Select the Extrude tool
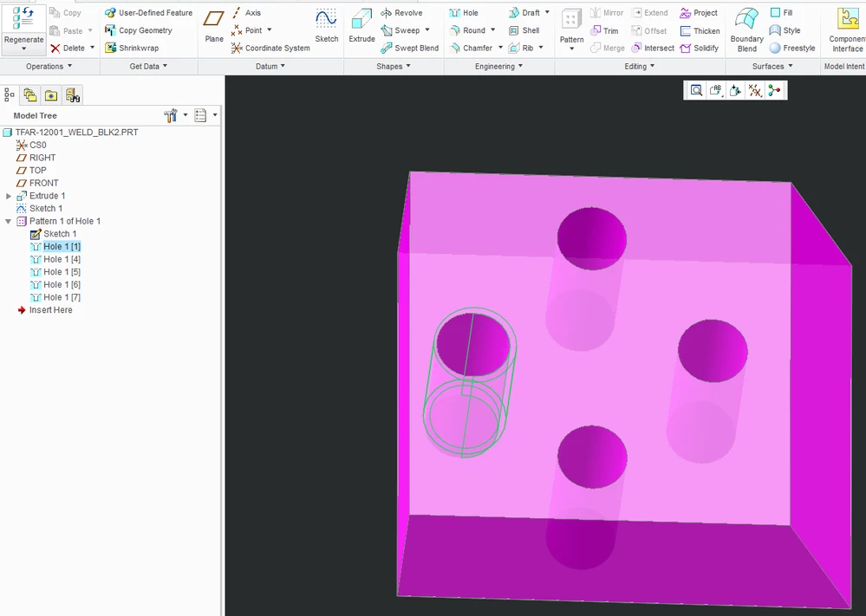The width and height of the screenshot is (866, 616). (x=361, y=26)
